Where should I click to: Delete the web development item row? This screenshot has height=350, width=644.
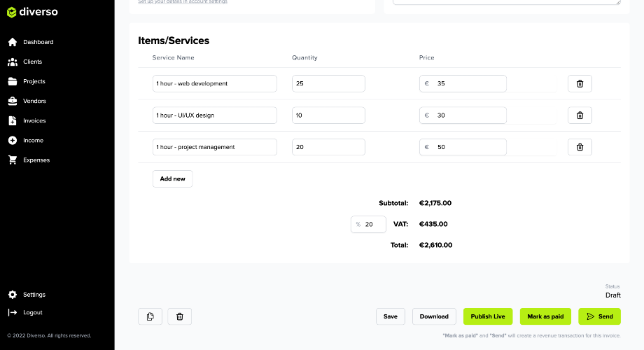[580, 84]
